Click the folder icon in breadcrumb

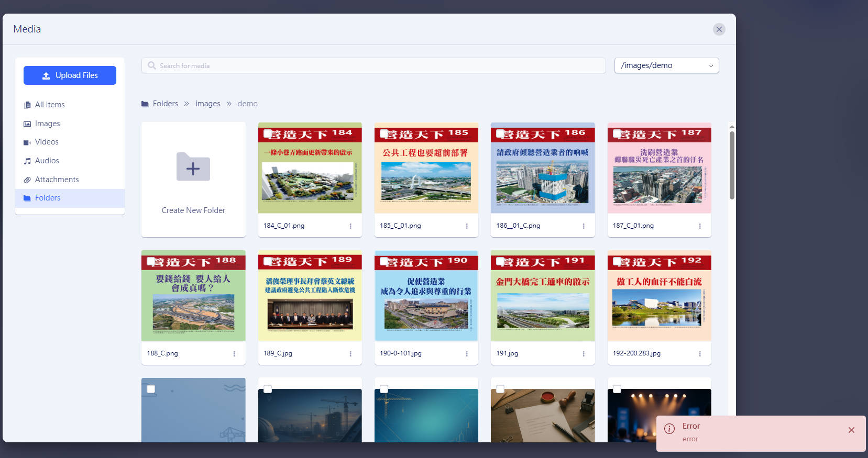(x=145, y=104)
